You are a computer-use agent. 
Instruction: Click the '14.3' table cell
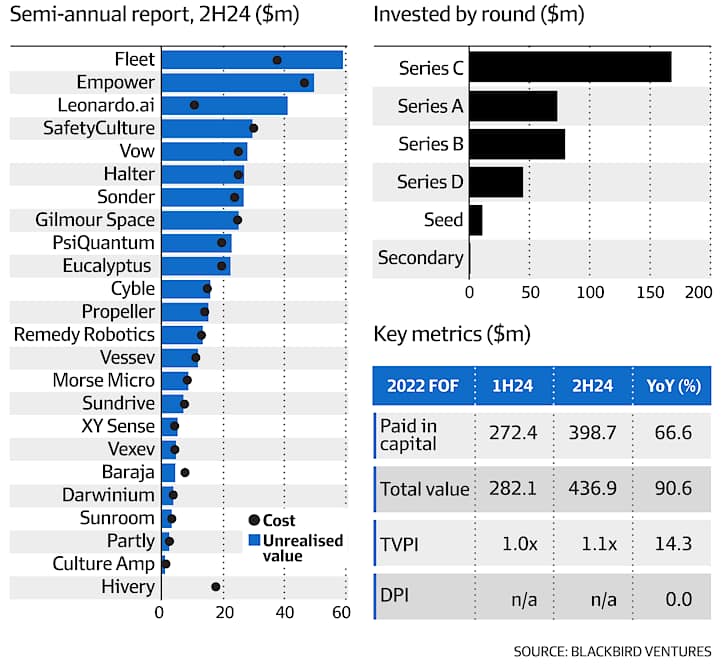click(x=673, y=543)
